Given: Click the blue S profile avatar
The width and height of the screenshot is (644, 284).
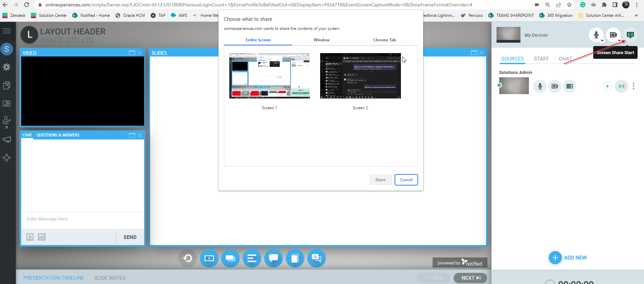Looking at the screenshot, I should pos(7,49).
